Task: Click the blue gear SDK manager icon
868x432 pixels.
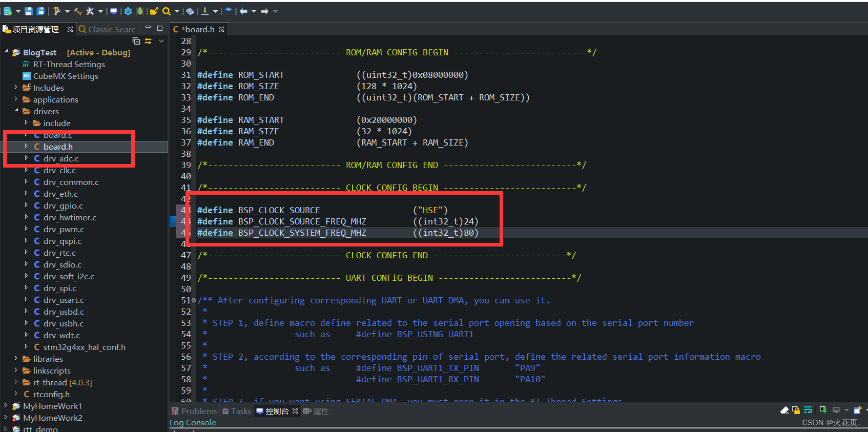Action: coord(128,11)
